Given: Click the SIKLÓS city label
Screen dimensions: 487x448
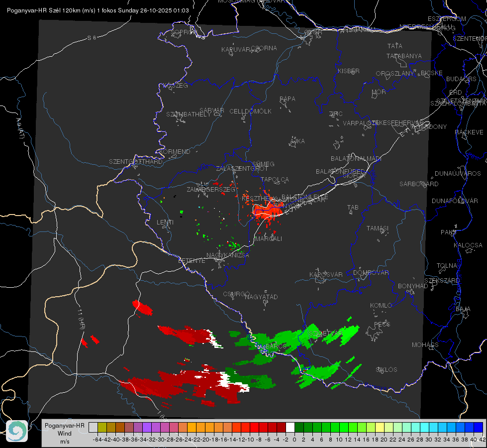Looking at the screenshot, I should [387, 369].
